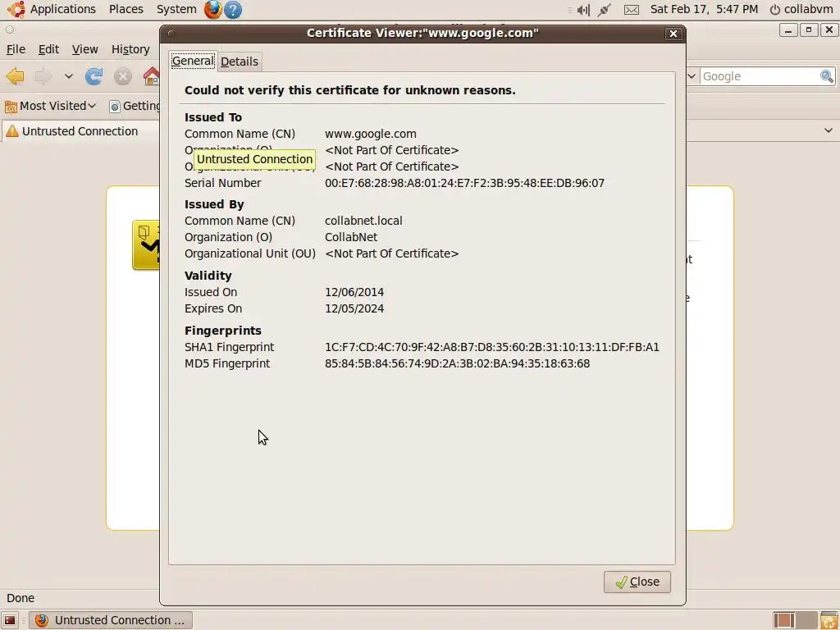
Task: Click the volume speaker icon
Action: [583, 10]
